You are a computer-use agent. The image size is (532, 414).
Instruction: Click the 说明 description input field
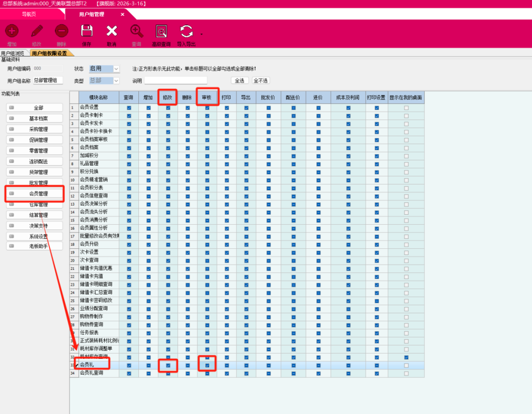(x=175, y=81)
